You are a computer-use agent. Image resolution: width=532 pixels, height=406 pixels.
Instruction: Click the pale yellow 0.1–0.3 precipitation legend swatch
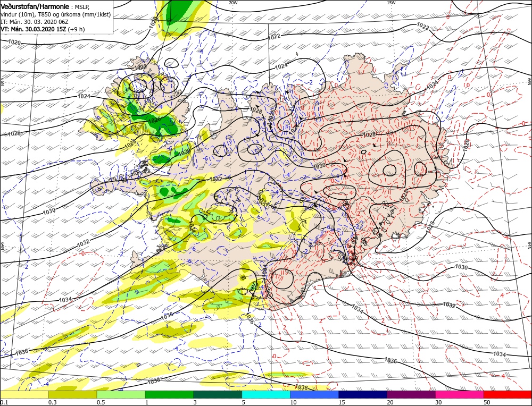tap(24, 394)
